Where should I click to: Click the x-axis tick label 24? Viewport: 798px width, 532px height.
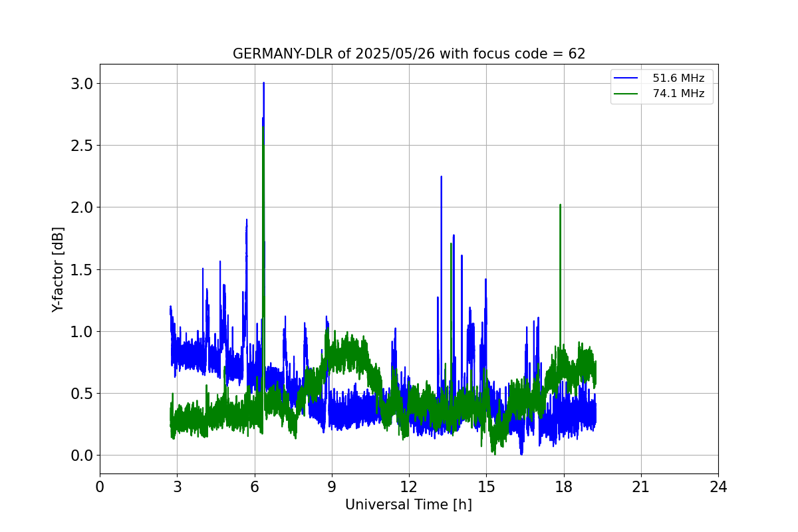pyautogui.click(x=718, y=487)
